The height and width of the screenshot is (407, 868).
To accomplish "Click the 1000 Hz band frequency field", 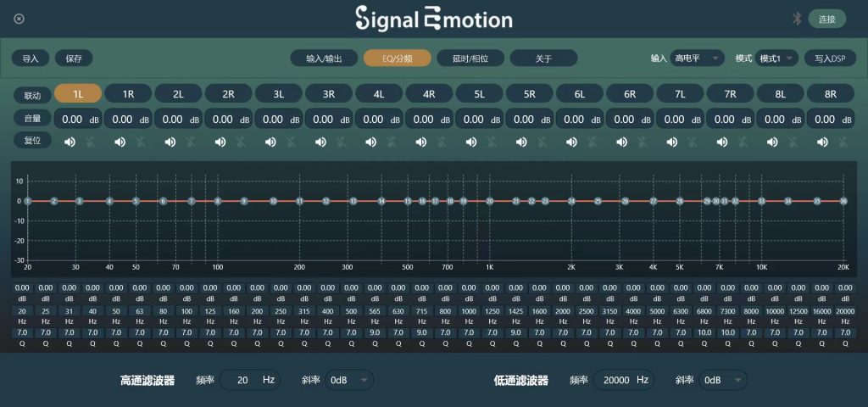I will click(x=469, y=311).
